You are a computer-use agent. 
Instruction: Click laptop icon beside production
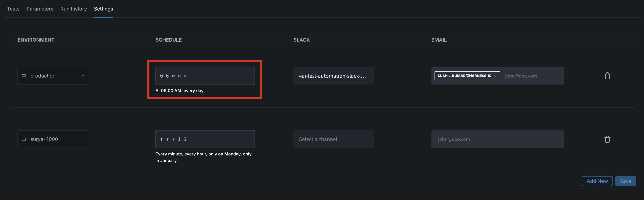(x=24, y=76)
